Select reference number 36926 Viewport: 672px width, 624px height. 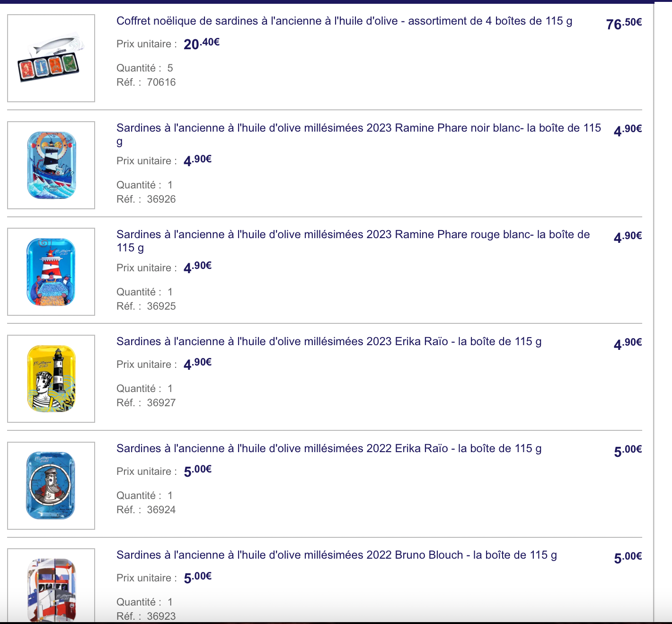[161, 199]
